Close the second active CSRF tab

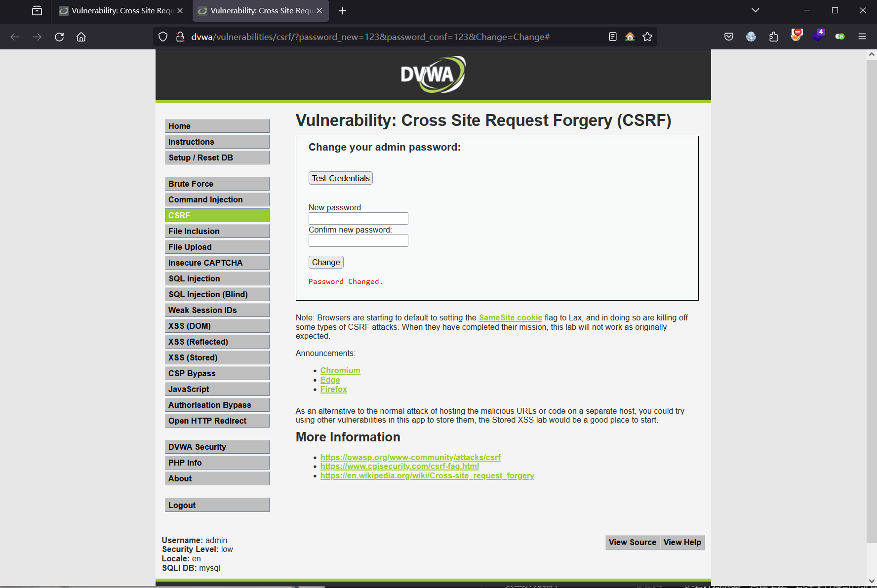point(319,11)
